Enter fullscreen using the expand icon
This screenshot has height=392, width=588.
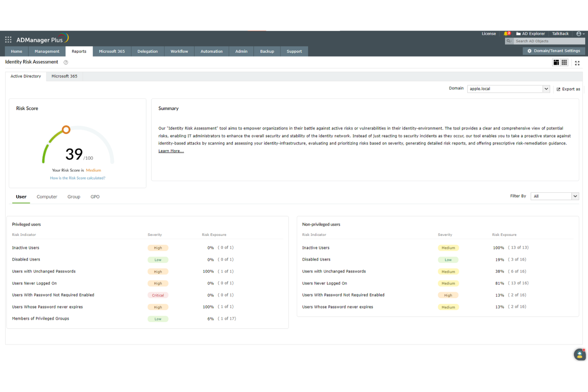coord(577,62)
